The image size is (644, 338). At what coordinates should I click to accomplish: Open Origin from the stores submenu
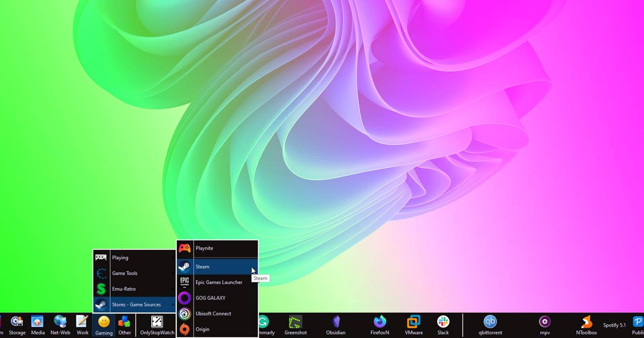(x=217, y=329)
